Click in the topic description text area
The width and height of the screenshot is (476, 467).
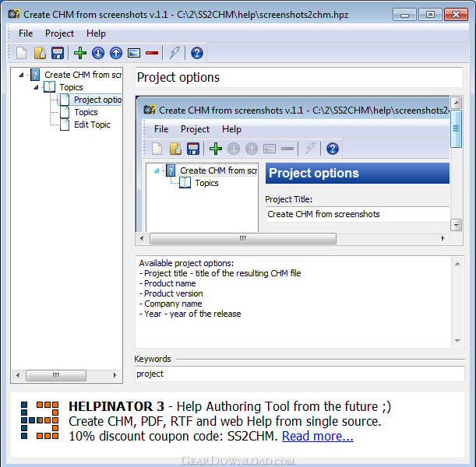(x=293, y=302)
